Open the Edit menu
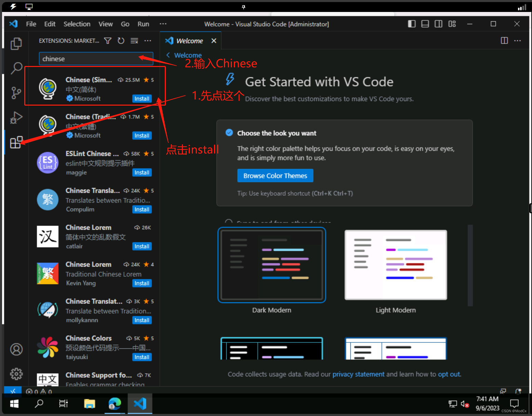This screenshot has width=532, height=416. click(x=50, y=24)
